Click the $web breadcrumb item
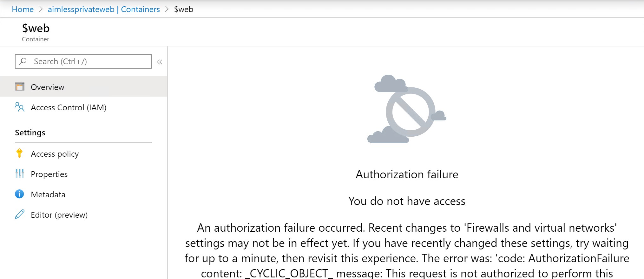Image resolution: width=644 pixels, height=279 pixels. [x=184, y=9]
